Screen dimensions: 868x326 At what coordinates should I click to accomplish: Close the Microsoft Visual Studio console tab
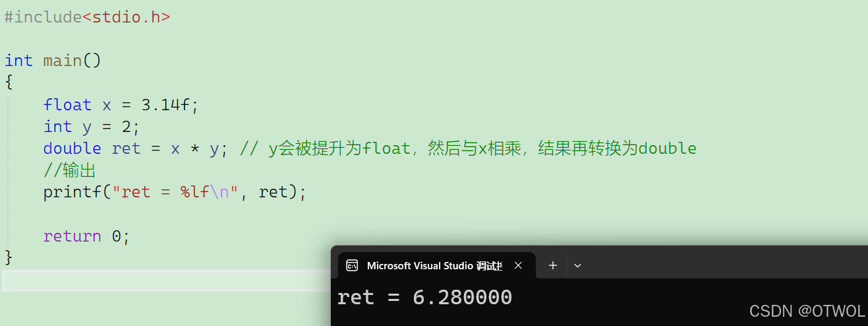click(x=518, y=265)
